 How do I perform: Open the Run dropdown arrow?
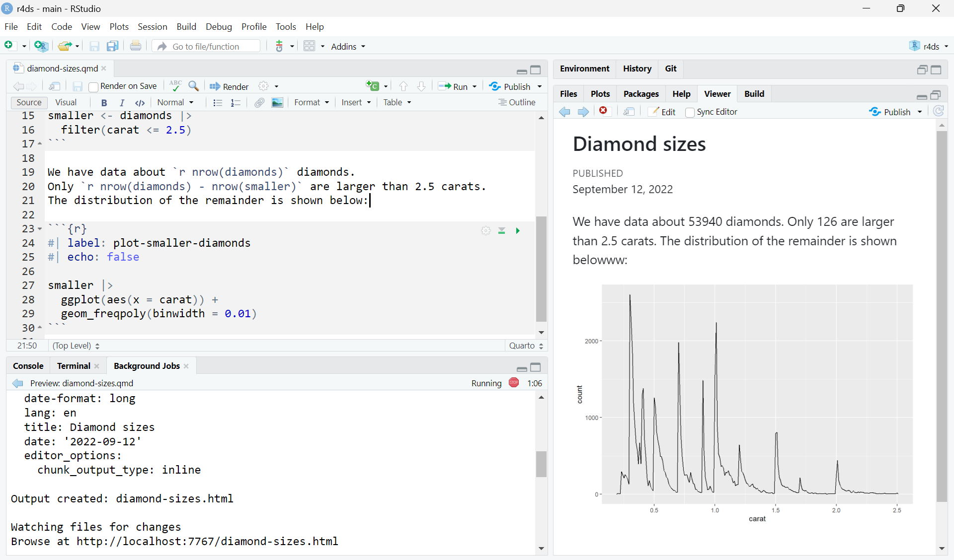pyautogui.click(x=475, y=86)
